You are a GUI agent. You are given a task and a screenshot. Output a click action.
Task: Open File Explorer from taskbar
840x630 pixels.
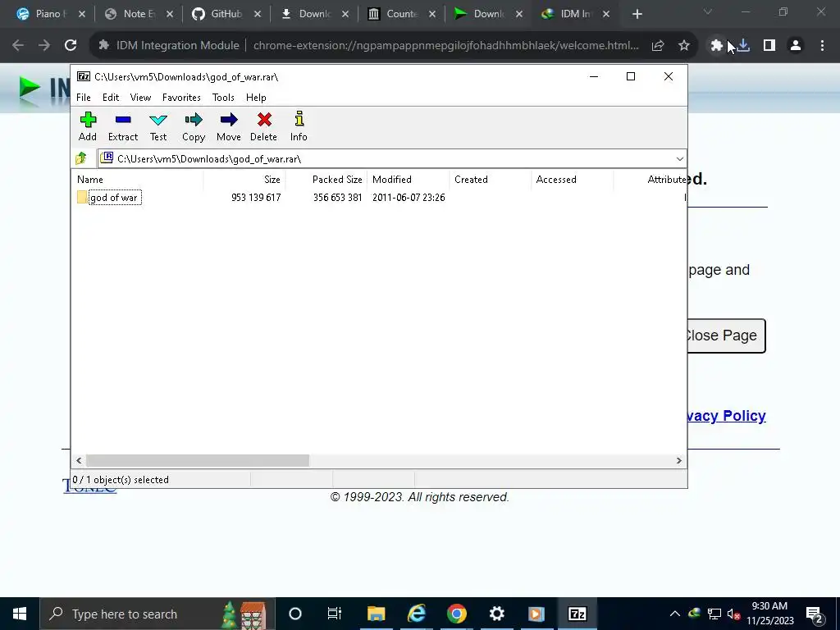[376, 614]
